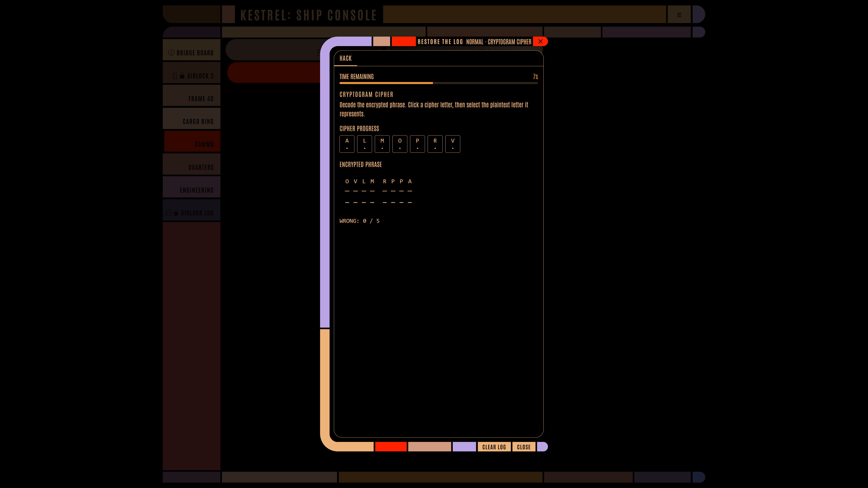
Task: Select cipher progress box M
Action: tap(382, 144)
